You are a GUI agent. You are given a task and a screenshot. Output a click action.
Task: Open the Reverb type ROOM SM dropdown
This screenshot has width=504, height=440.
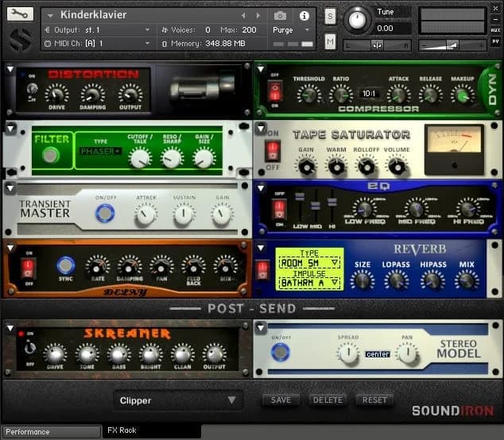click(x=309, y=262)
